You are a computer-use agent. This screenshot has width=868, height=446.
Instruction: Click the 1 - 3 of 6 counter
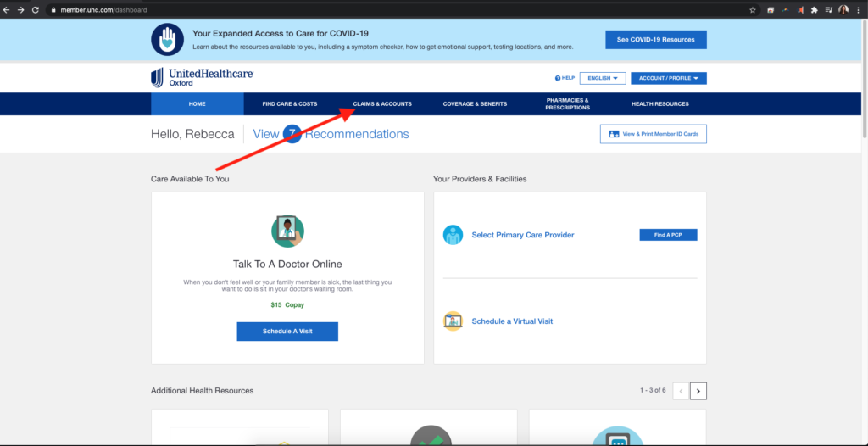tap(653, 391)
